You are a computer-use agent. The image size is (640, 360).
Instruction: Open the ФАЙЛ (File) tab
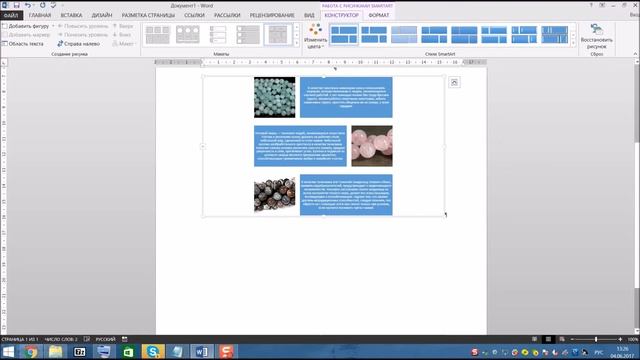(x=11, y=16)
